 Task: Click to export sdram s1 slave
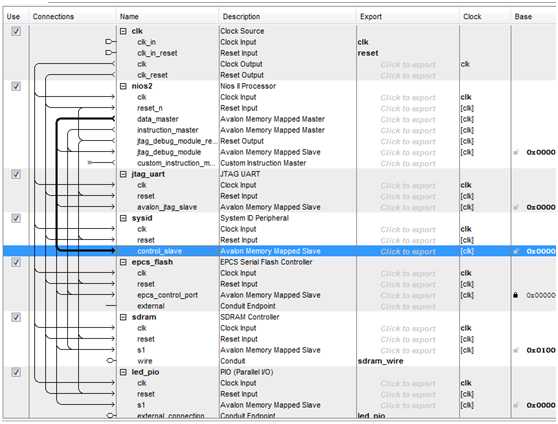(x=408, y=351)
